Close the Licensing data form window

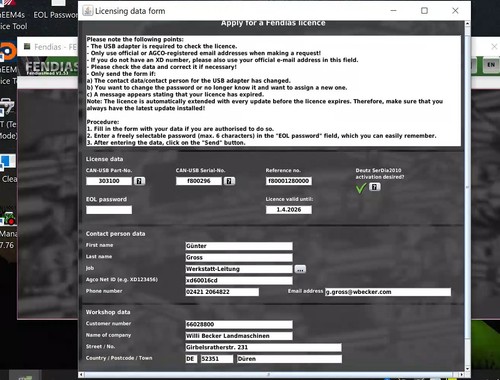[x=455, y=11]
